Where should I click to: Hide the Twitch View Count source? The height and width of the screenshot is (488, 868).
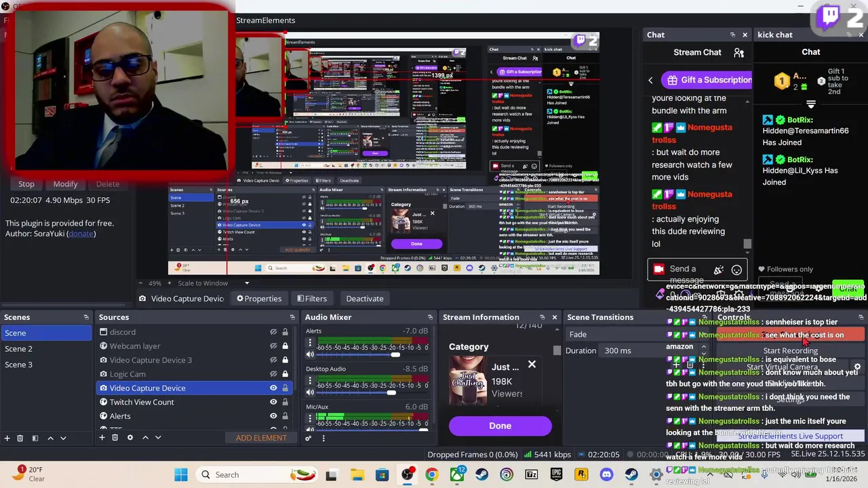pos(273,402)
